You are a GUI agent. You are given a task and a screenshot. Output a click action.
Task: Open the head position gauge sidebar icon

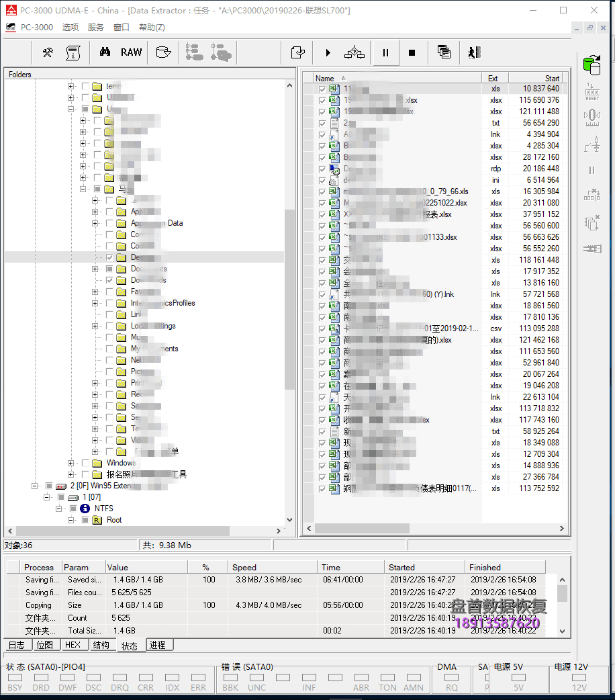[x=592, y=118]
